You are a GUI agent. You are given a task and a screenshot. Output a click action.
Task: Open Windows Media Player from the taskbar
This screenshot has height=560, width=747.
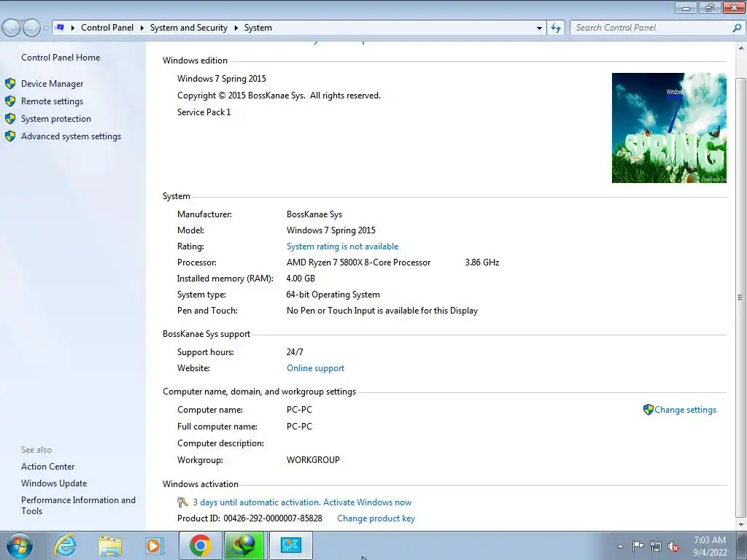point(154,545)
